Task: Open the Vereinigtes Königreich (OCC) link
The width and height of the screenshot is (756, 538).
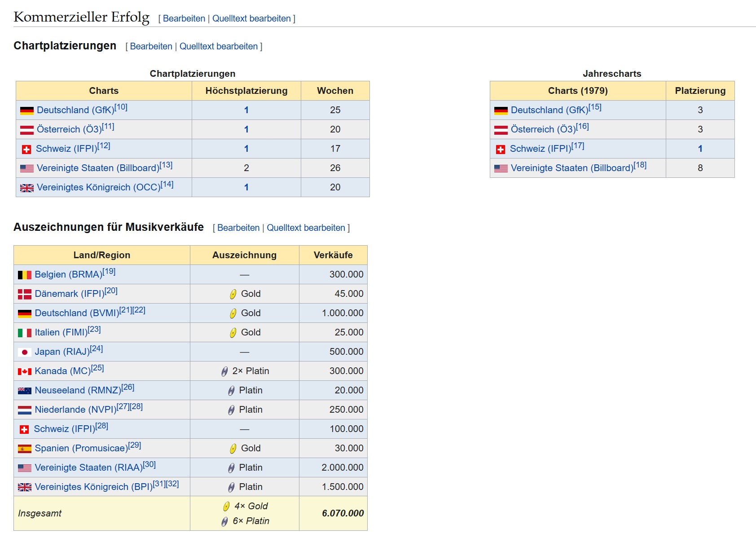Action: pos(98,187)
